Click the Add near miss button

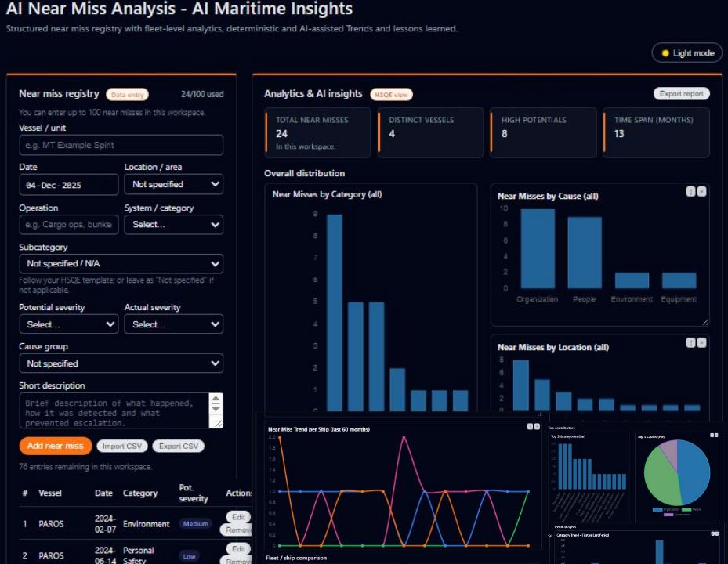54,446
